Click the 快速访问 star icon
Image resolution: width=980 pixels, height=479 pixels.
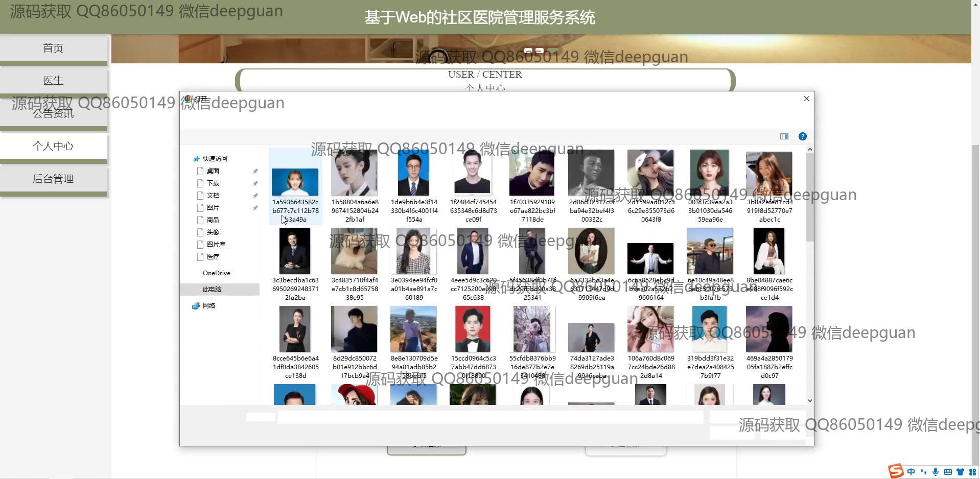coord(196,159)
